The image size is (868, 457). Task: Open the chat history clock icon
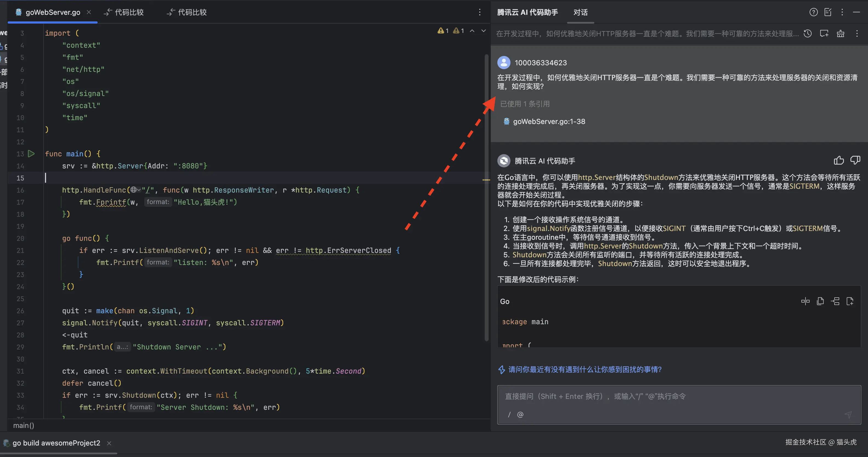point(807,33)
